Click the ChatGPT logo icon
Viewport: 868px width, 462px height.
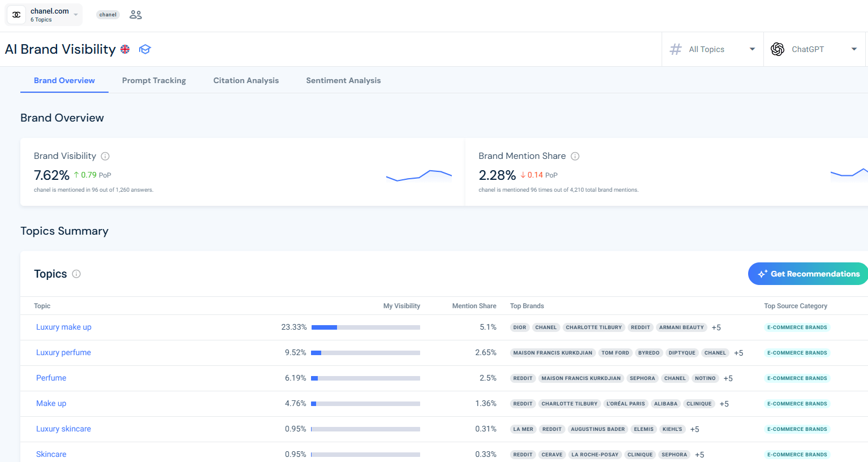pyautogui.click(x=778, y=49)
